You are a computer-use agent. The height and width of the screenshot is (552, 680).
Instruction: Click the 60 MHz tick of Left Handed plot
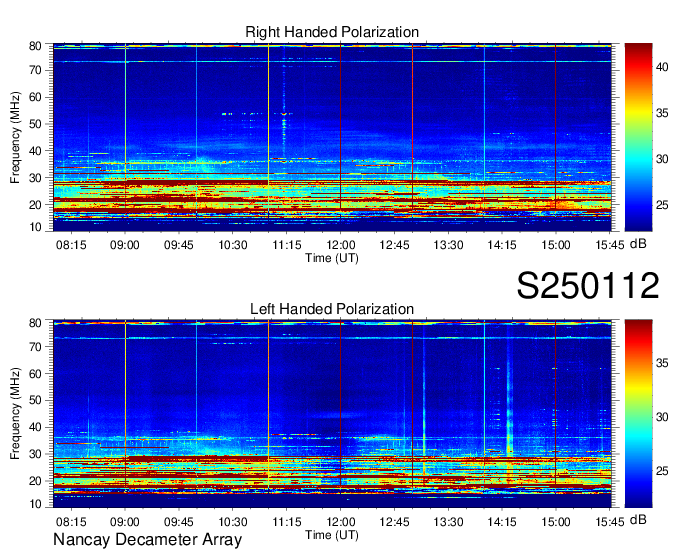35,374
